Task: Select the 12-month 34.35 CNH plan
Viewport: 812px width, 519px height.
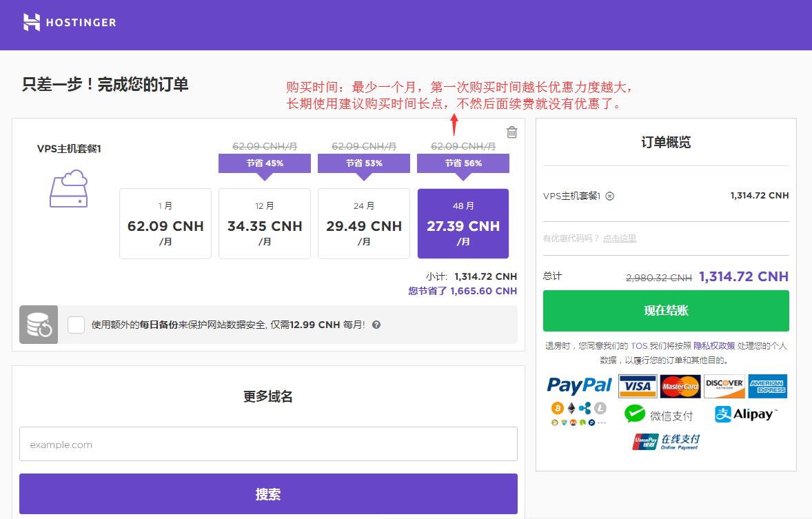Action: [x=265, y=223]
